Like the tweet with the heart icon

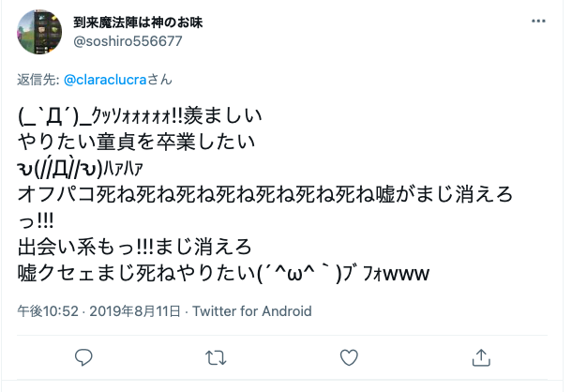point(349,357)
